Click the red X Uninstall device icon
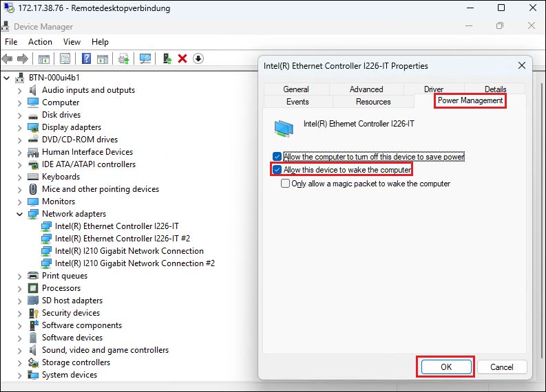This screenshot has height=392, width=546. click(182, 58)
